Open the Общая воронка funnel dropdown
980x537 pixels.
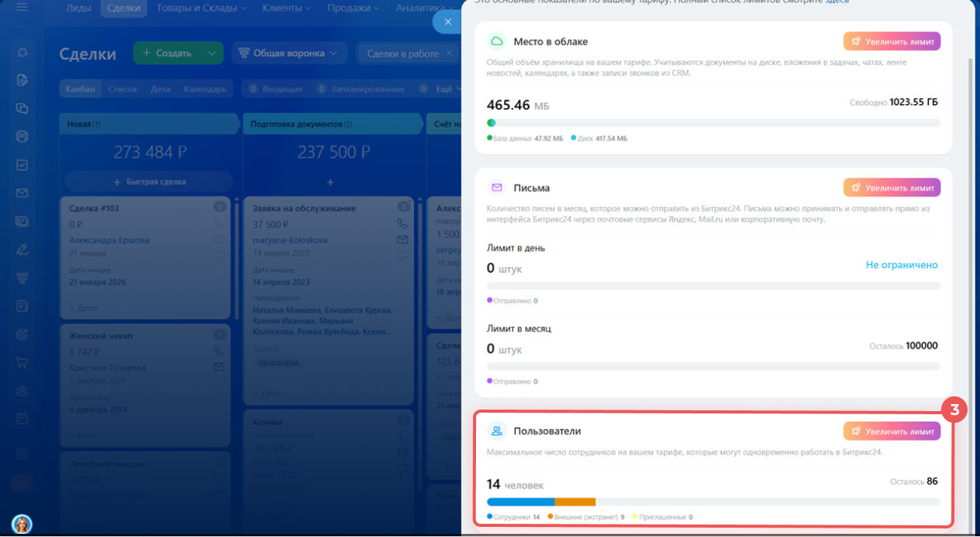tap(289, 54)
